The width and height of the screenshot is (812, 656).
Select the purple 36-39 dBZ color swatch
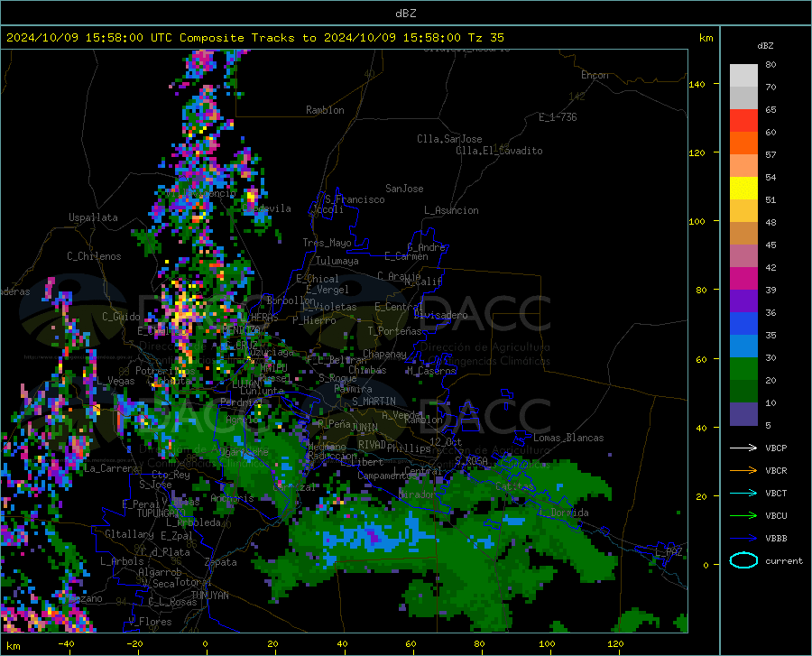pyautogui.click(x=743, y=301)
